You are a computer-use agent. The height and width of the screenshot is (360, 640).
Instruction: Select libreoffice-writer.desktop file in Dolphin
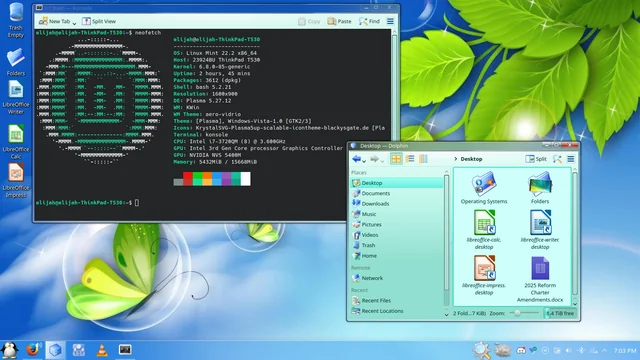point(540,230)
